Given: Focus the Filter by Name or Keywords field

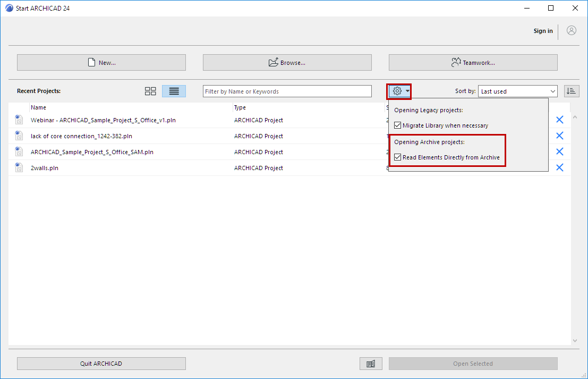Looking at the screenshot, I should (287, 91).
